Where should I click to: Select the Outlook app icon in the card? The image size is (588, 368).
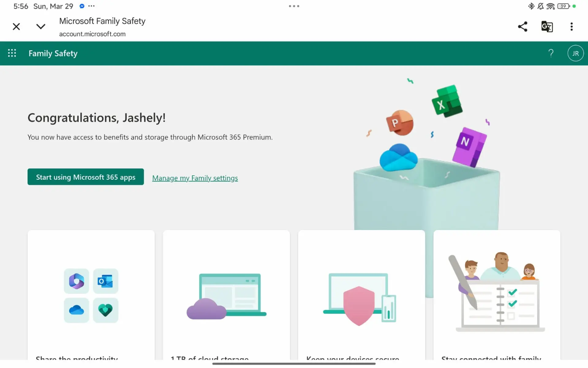click(106, 281)
